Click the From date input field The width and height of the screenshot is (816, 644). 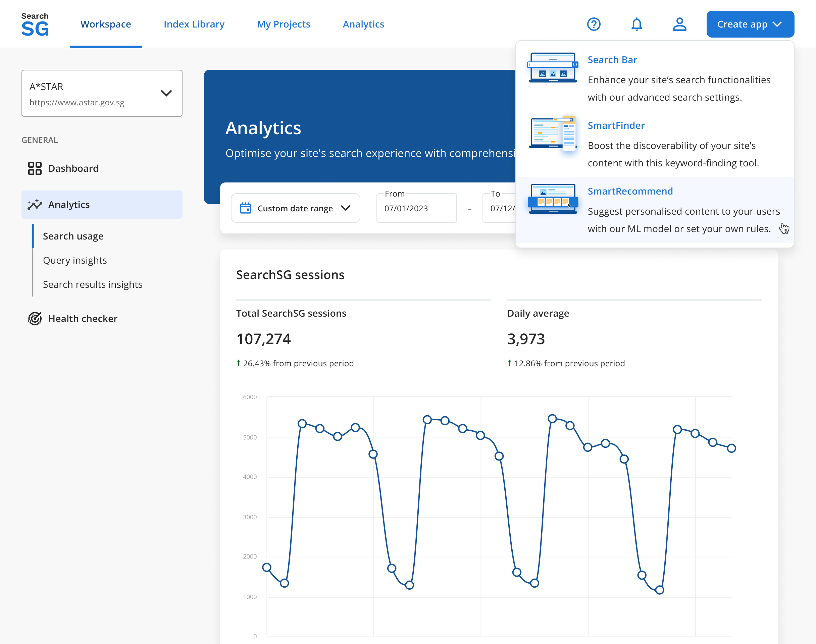point(416,208)
